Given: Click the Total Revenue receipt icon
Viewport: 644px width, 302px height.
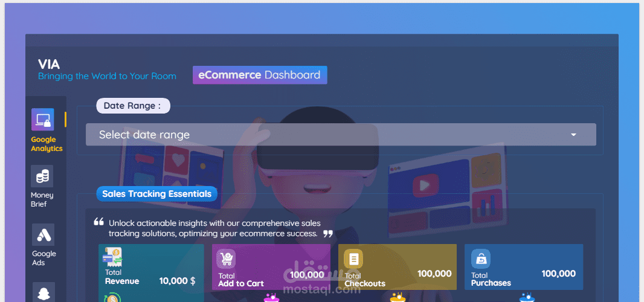Looking at the screenshot, I should 112,257.
